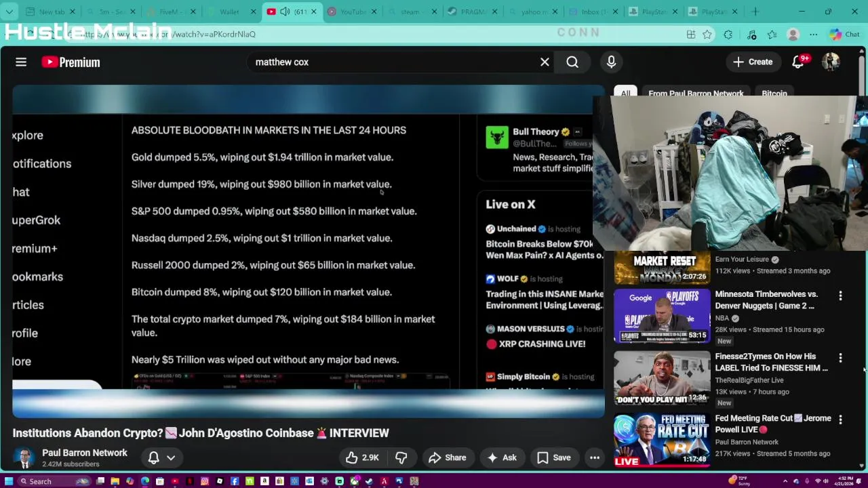This screenshot has width=868, height=488.
Task: Start voice search with the microphone icon
Action: tap(611, 62)
